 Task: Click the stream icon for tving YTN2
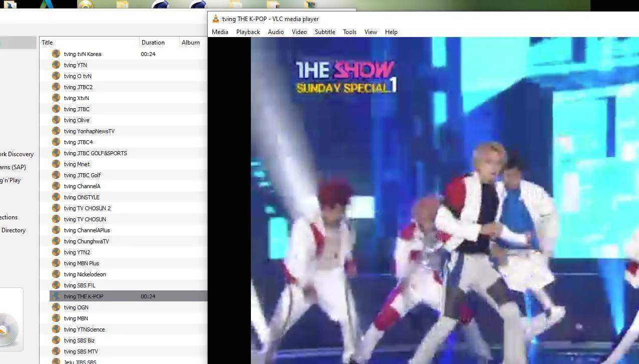click(x=56, y=252)
